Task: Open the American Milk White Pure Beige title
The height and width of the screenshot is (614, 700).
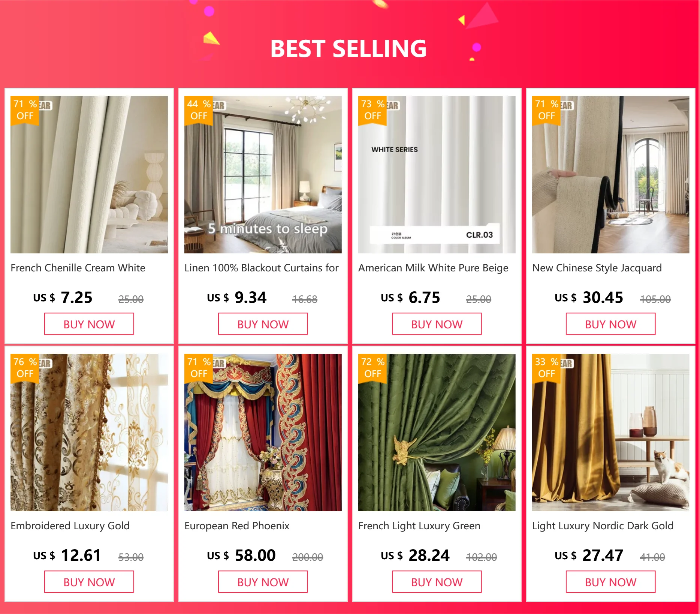Action: (433, 268)
